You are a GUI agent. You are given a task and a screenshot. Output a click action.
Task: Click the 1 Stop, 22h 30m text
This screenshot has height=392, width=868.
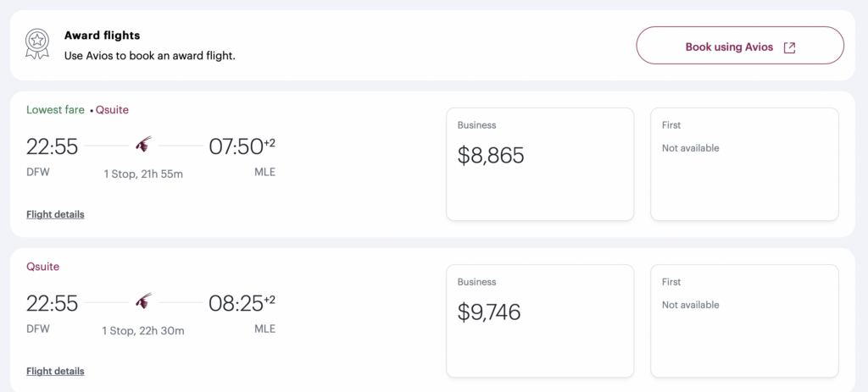pyautogui.click(x=143, y=330)
